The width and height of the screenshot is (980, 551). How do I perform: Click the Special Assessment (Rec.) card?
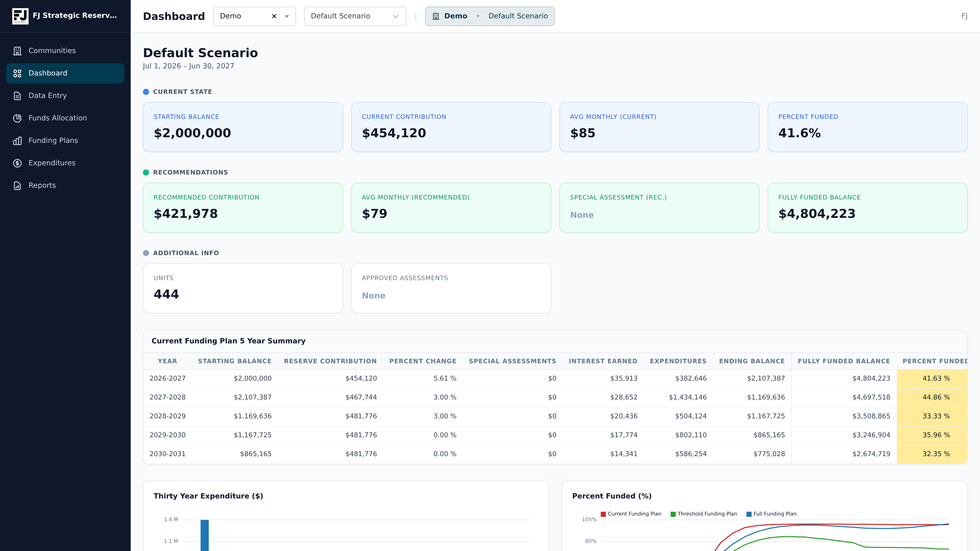point(659,208)
